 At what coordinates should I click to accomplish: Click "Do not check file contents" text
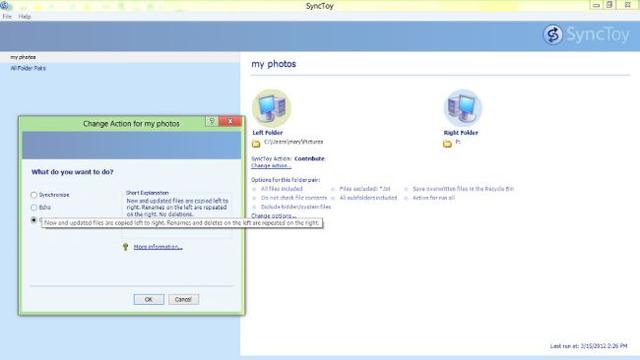294,198
